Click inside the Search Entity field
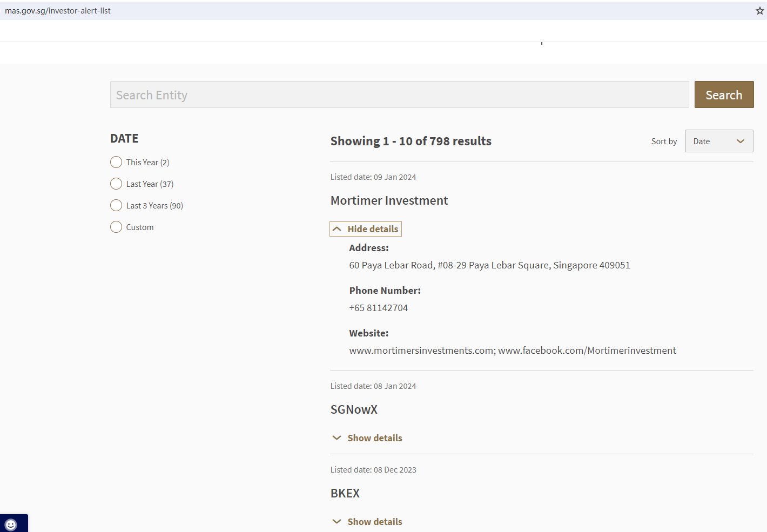The image size is (767, 532). (x=399, y=95)
